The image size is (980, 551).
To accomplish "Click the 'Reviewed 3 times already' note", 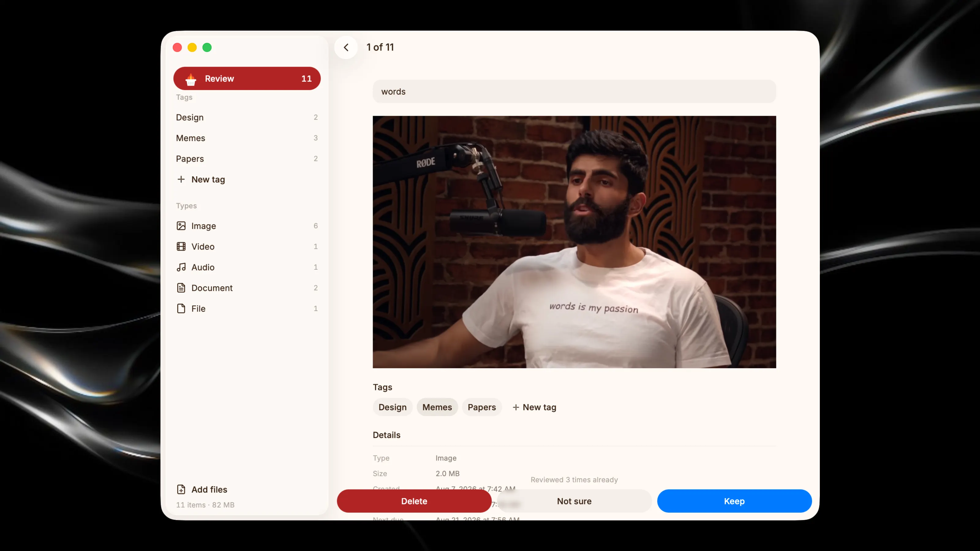I will [574, 480].
